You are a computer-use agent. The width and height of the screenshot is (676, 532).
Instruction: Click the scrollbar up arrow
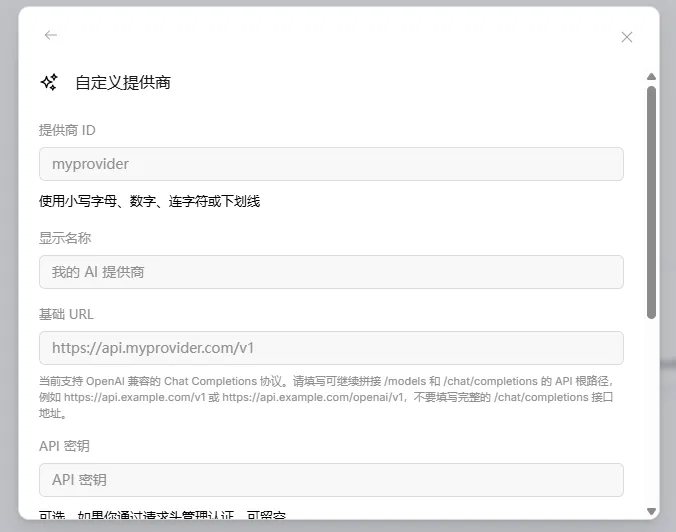click(651, 77)
